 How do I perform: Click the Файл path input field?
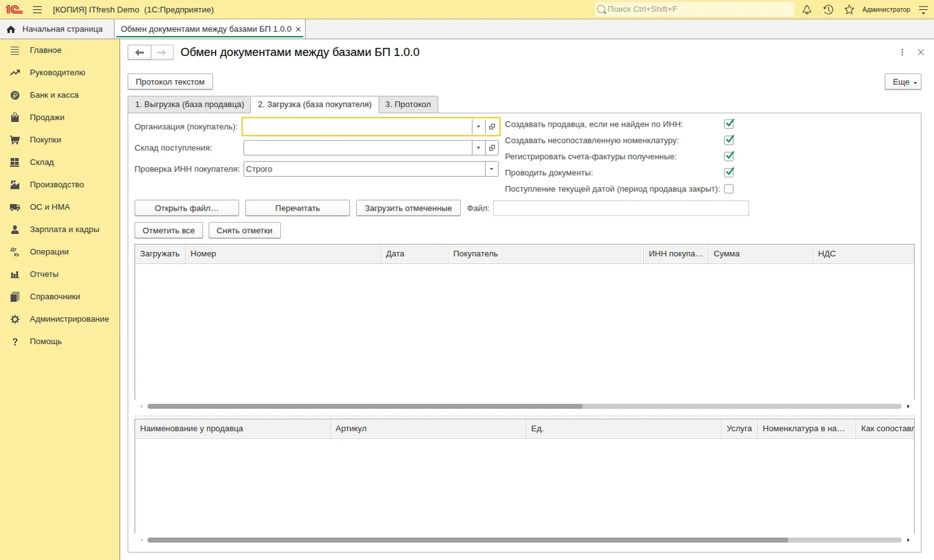click(621, 208)
